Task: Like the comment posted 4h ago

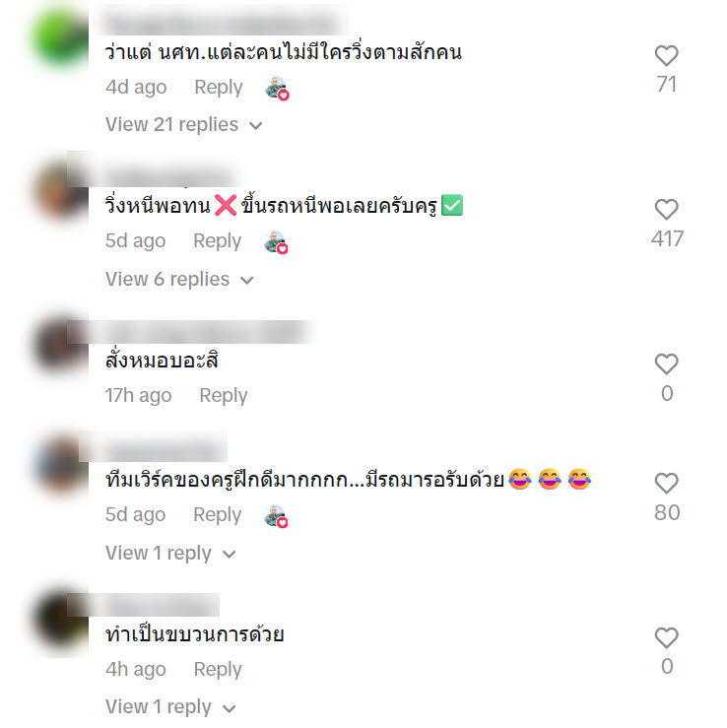Action: [666, 637]
